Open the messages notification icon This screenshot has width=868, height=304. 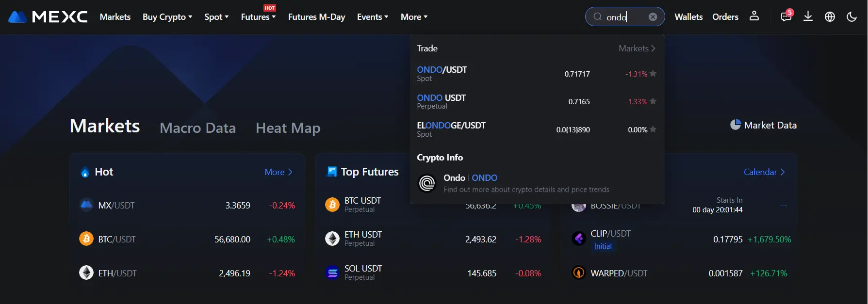pyautogui.click(x=786, y=16)
